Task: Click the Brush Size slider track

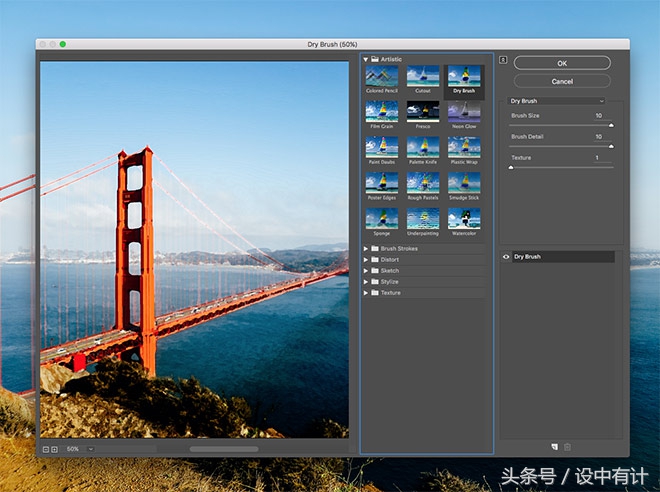Action: coord(560,125)
